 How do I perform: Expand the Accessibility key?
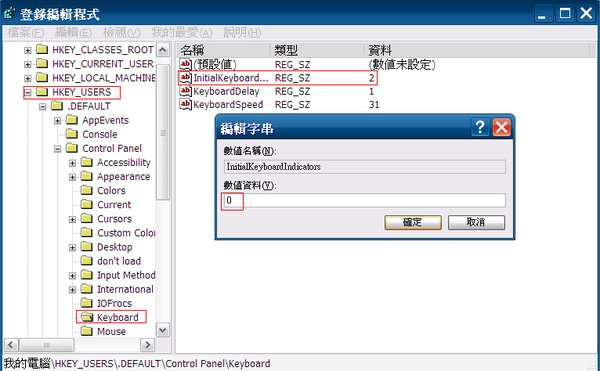(x=72, y=163)
